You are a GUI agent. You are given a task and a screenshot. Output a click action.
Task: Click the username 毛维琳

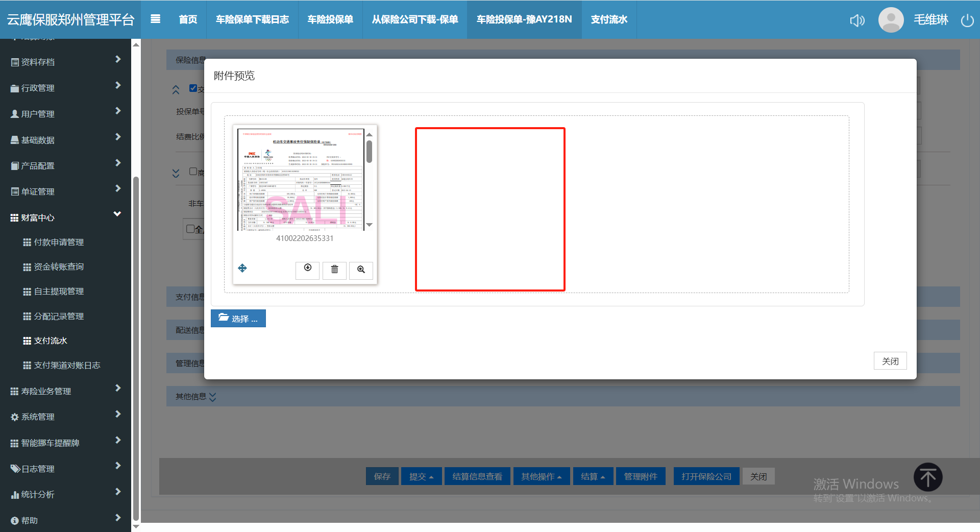931,20
